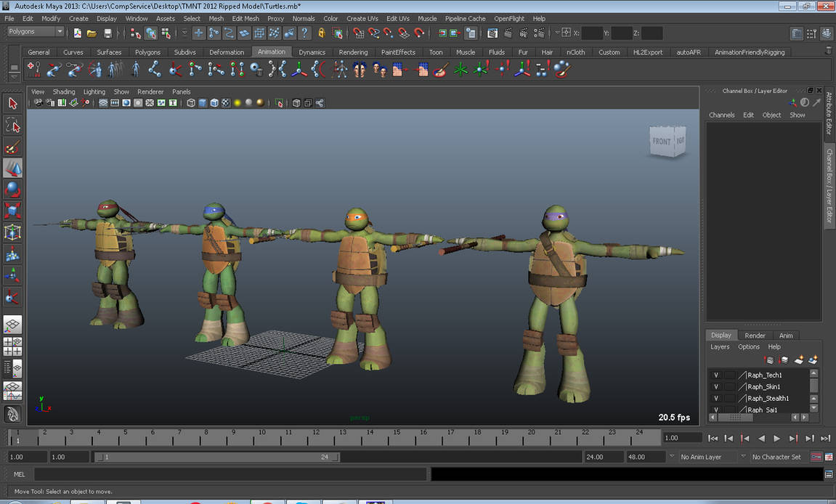The image size is (836, 504).
Task: Click the Set Key shelf icon
Action: (33, 69)
